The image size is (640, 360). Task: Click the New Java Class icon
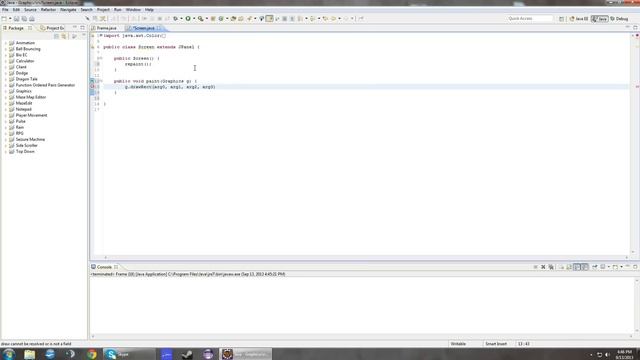coord(221,19)
